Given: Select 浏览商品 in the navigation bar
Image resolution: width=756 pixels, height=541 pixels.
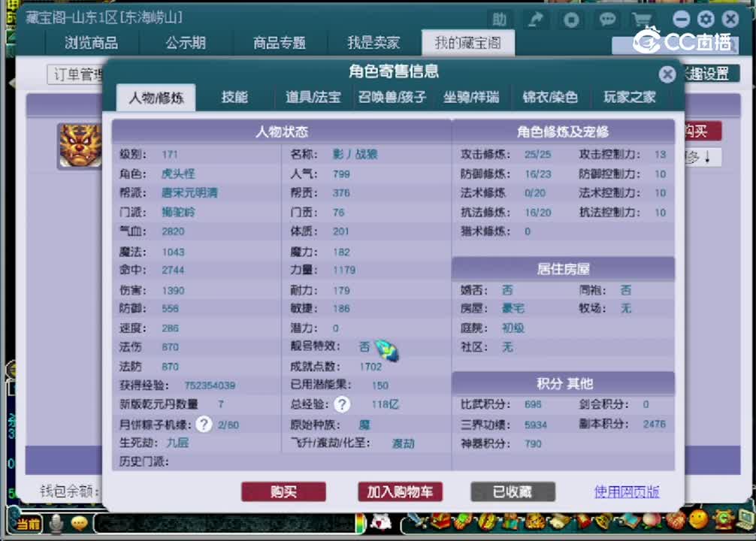Looking at the screenshot, I should coord(91,44).
